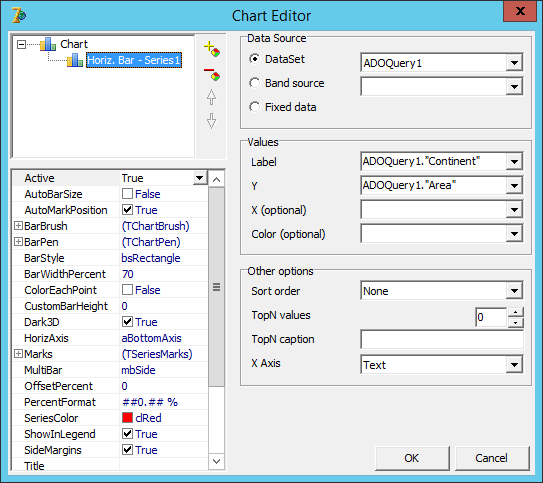The image size is (543, 483).
Task: Click the Delete Series icon
Action: tap(212, 74)
